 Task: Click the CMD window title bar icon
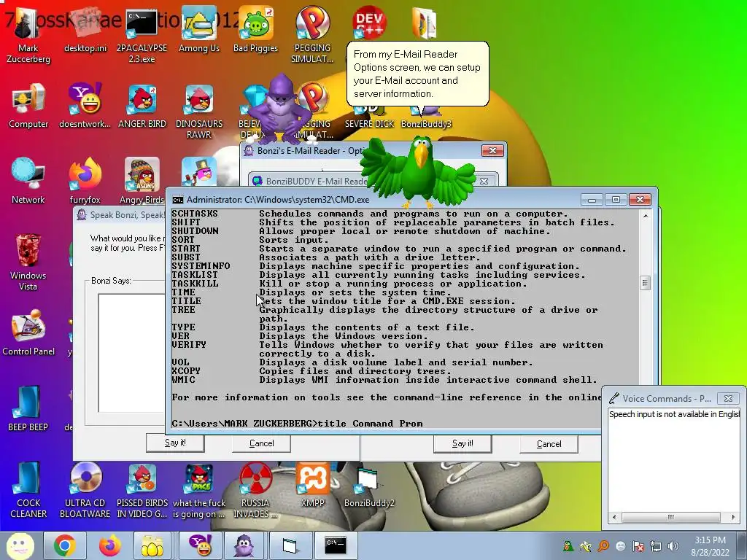coord(178,200)
